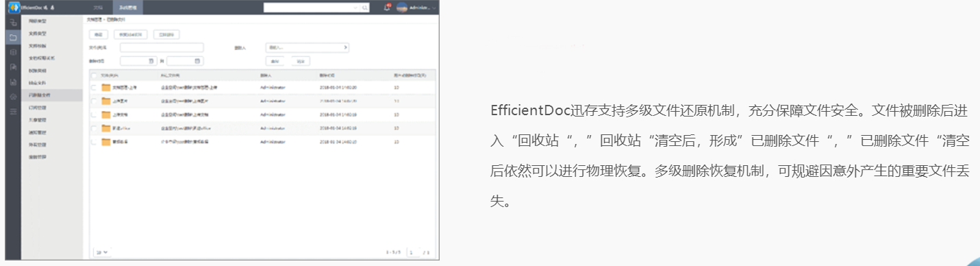Open the calendar icon of start date field

(152, 61)
